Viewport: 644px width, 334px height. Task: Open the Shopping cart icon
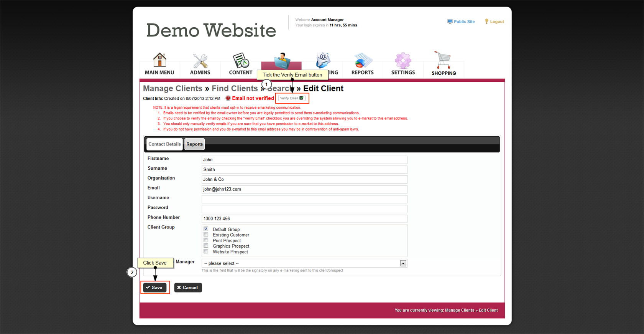click(444, 61)
